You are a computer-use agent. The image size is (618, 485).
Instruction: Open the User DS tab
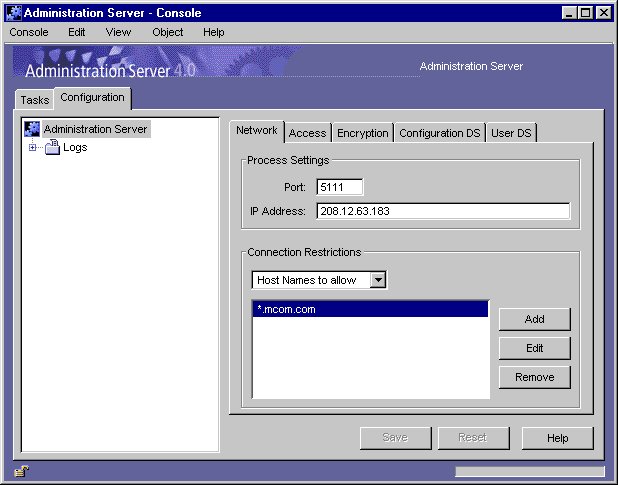[511, 133]
